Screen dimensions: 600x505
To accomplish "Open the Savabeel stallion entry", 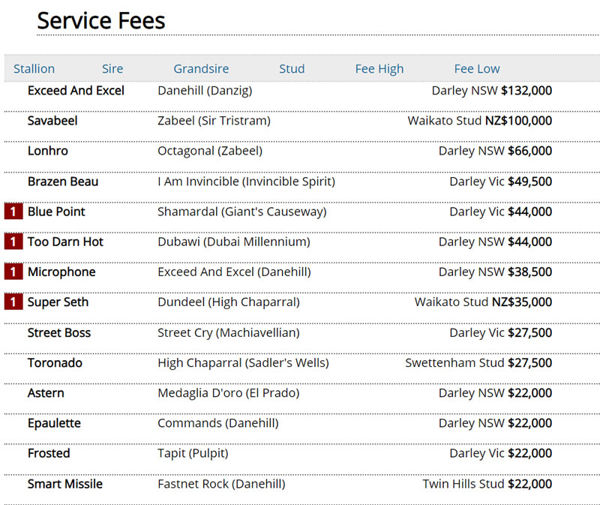I will 53,121.
